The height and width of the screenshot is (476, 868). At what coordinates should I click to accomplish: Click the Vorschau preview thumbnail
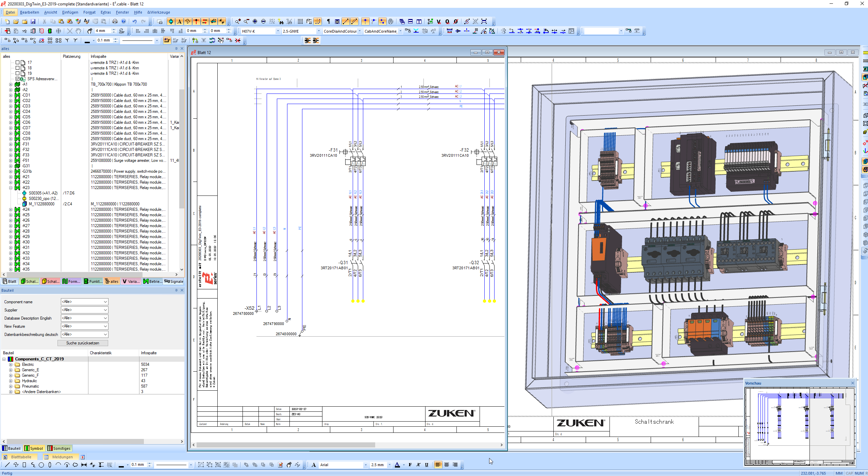tap(799, 426)
